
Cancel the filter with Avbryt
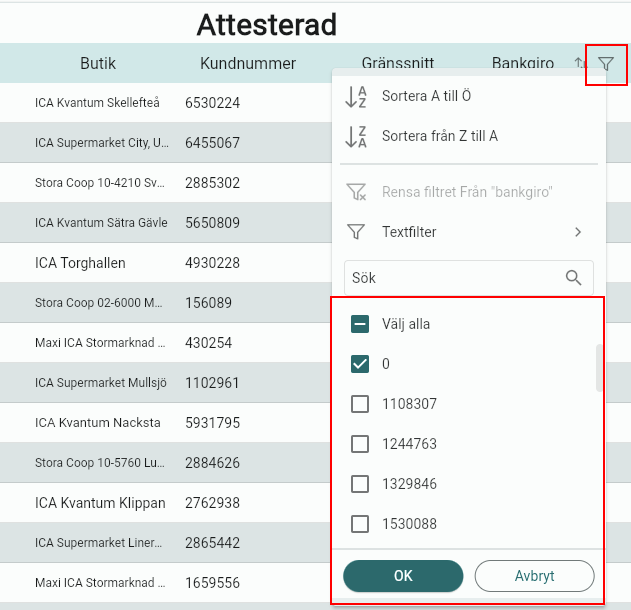click(x=534, y=576)
